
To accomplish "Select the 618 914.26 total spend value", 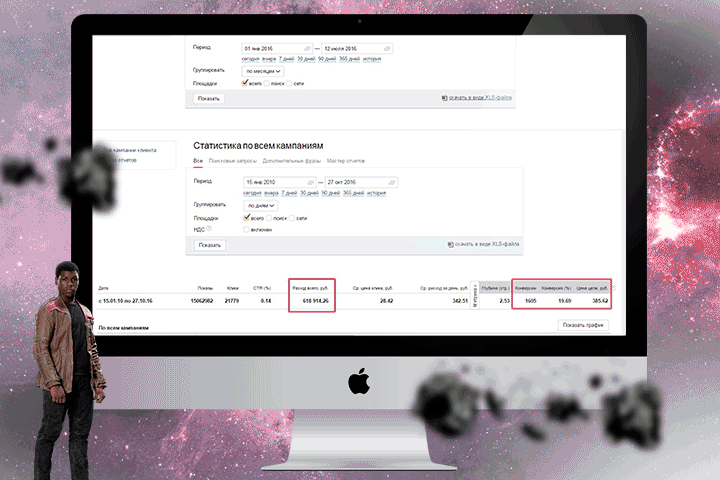I will point(315,301).
